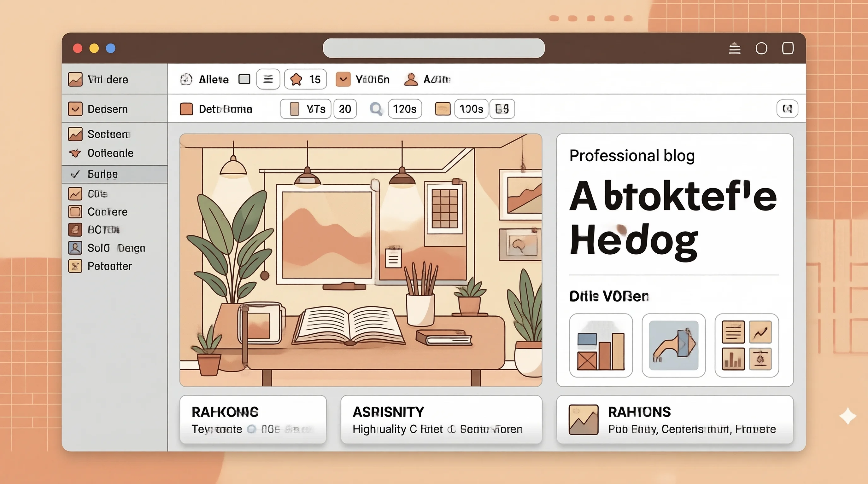Click the circle icon in the title bar
Screen dimensions: 868x484
(x=761, y=49)
